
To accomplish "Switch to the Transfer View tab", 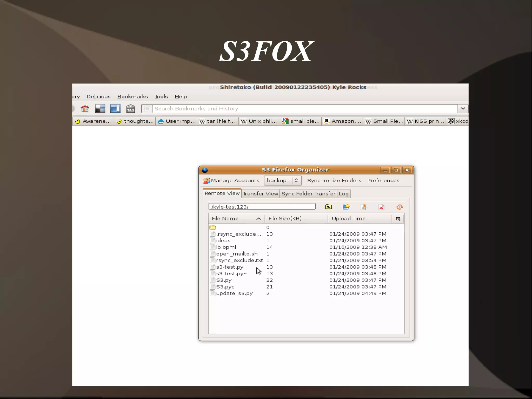I will [260, 194].
